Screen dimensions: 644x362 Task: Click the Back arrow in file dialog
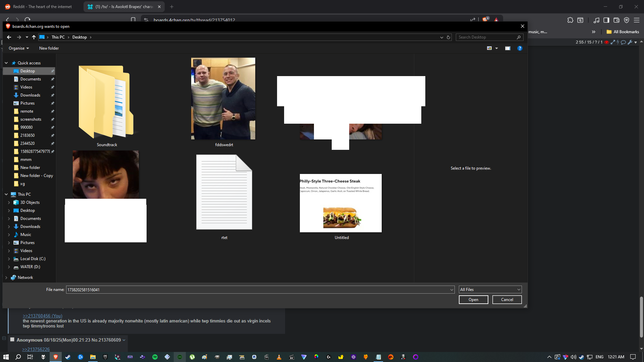[x=9, y=37]
